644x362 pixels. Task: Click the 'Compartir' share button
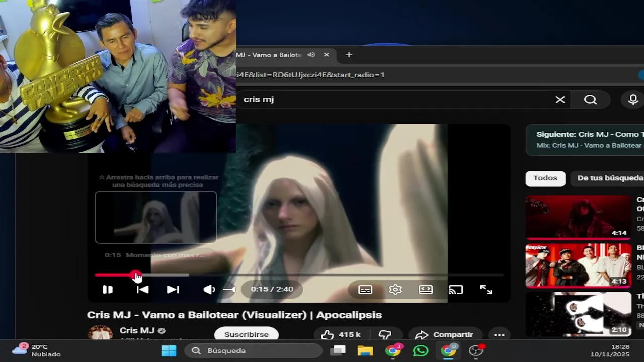click(444, 335)
